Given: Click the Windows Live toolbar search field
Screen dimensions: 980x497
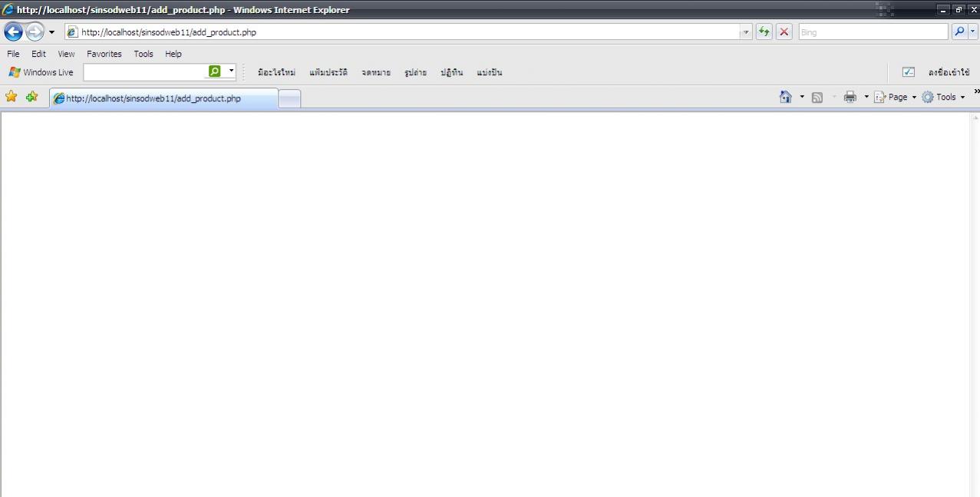Looking at the screenshot, I should (144, 71).
